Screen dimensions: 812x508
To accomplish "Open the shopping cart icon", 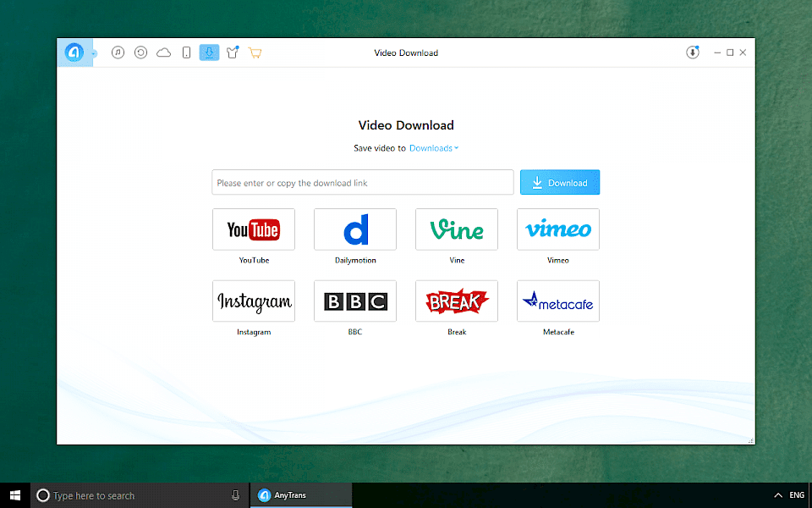I will tap(255, 52).
